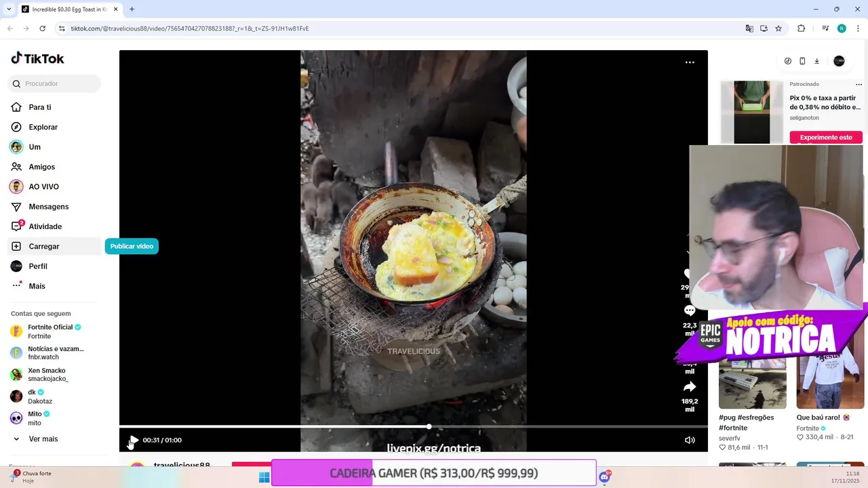Click the Experimente este ad button
This screenshot has height=488, width=868.
point(826,137)
